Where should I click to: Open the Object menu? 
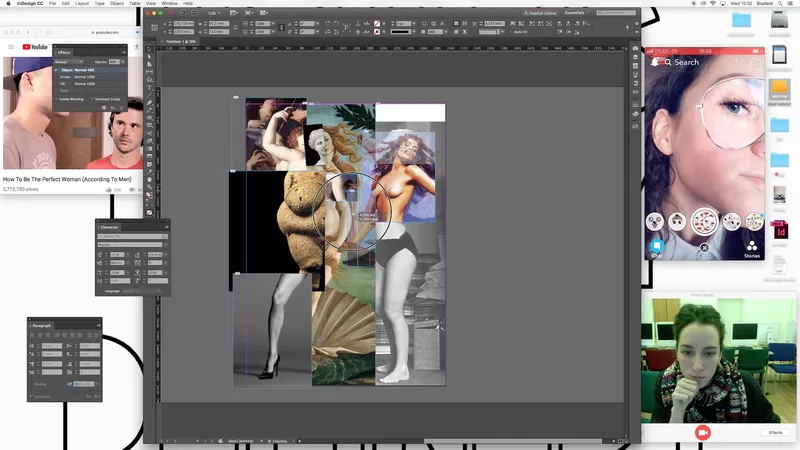117,3
